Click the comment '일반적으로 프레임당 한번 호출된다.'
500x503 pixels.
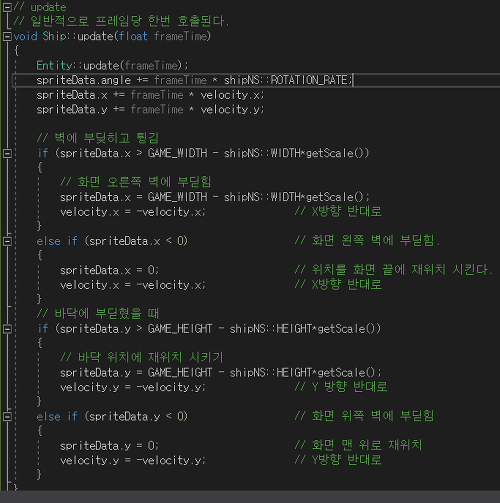[130, 21]
